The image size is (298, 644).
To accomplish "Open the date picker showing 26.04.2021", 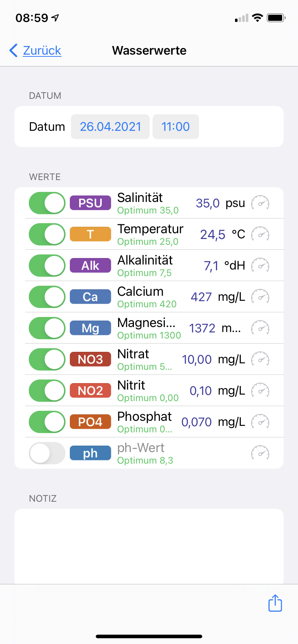I will pos(110,126).
